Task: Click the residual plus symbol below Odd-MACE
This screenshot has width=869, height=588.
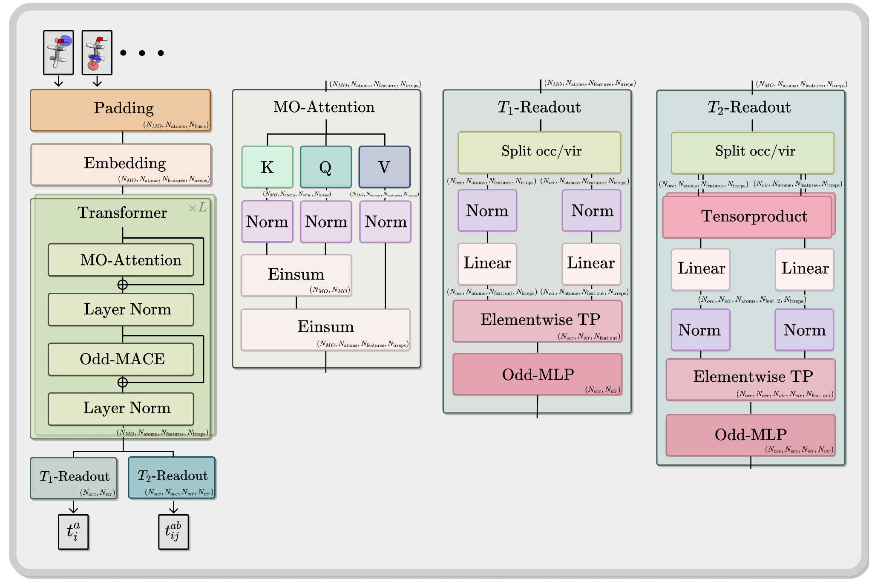Action: click(x=123, y=382)
